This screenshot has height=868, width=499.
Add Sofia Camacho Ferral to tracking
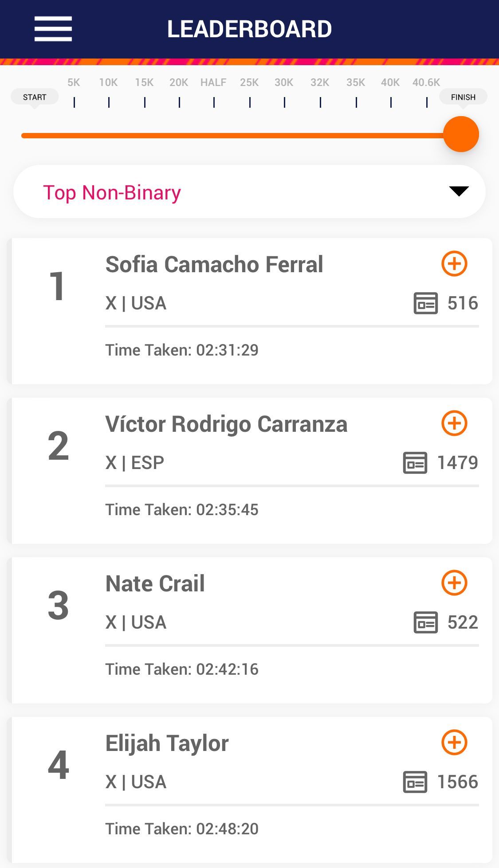454,264
